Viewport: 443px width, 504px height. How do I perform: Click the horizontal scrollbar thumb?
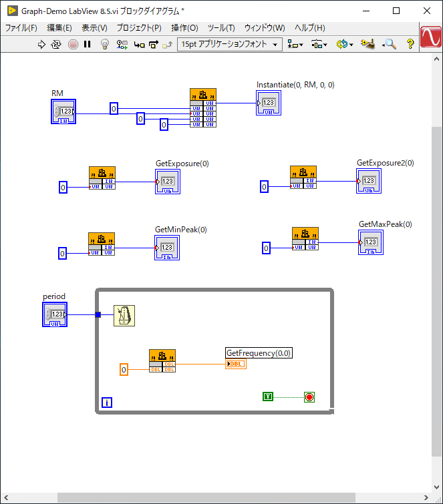[206, 498]
